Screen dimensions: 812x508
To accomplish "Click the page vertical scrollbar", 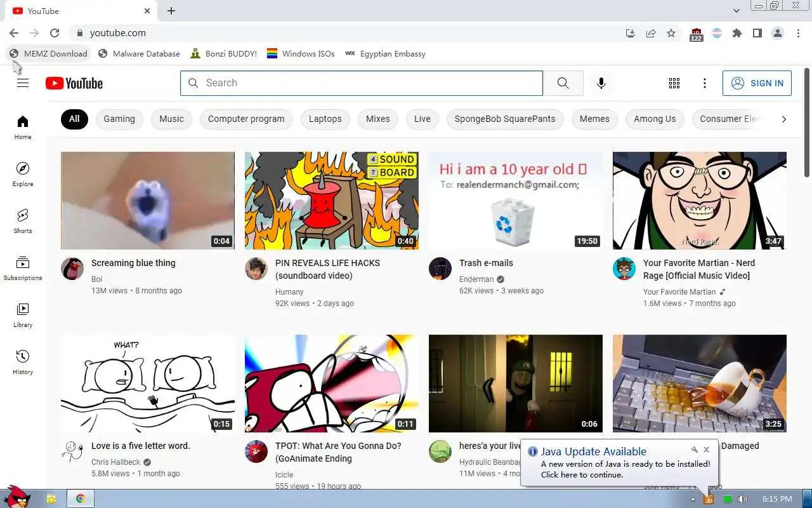I will (x=807, y=123).
